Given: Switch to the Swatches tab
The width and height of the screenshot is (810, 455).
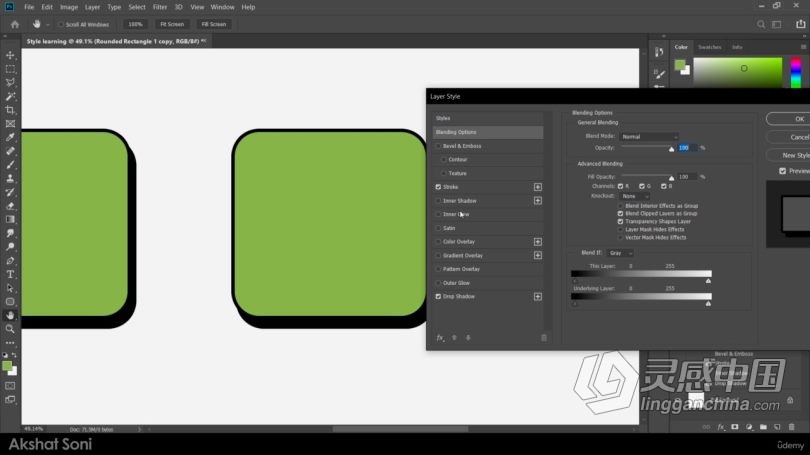Looking at the screenshot, I should [x=709, y=47].
